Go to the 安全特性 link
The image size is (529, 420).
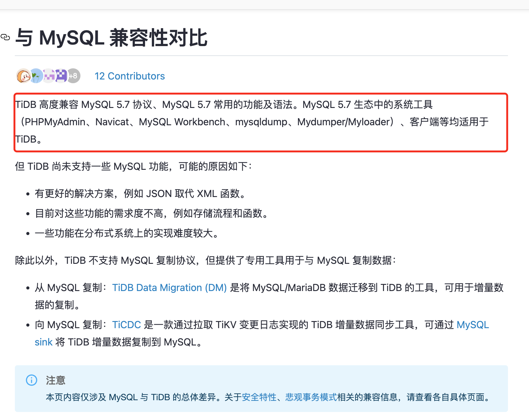tap(259, 397)
